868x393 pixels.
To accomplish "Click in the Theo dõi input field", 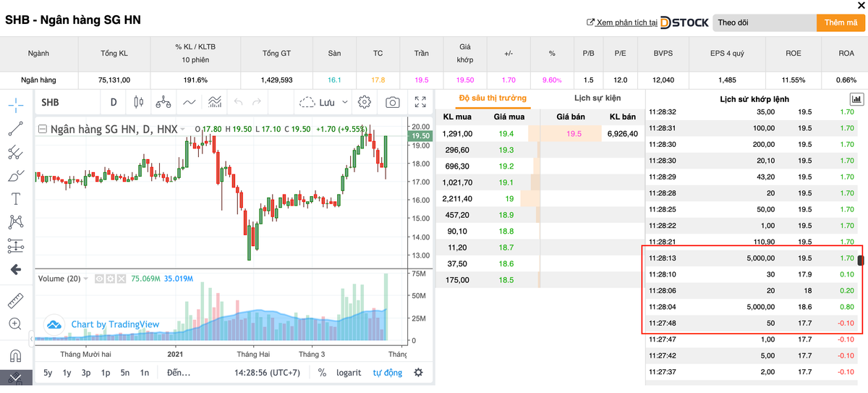I will [763, 22].
